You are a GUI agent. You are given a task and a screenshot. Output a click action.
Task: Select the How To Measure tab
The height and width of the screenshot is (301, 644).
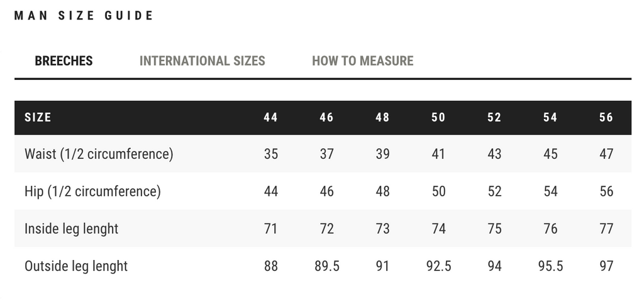362,61
